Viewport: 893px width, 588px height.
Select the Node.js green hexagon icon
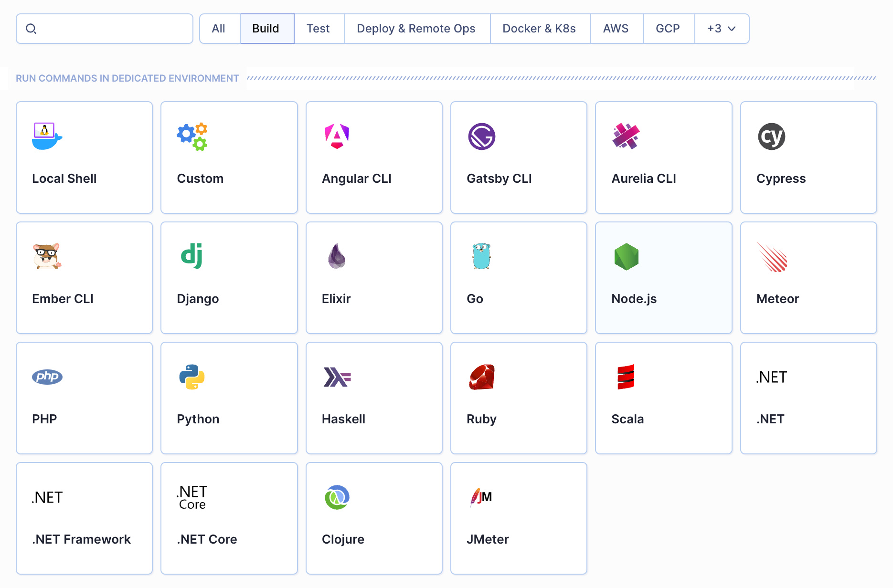tap(627, 257)
